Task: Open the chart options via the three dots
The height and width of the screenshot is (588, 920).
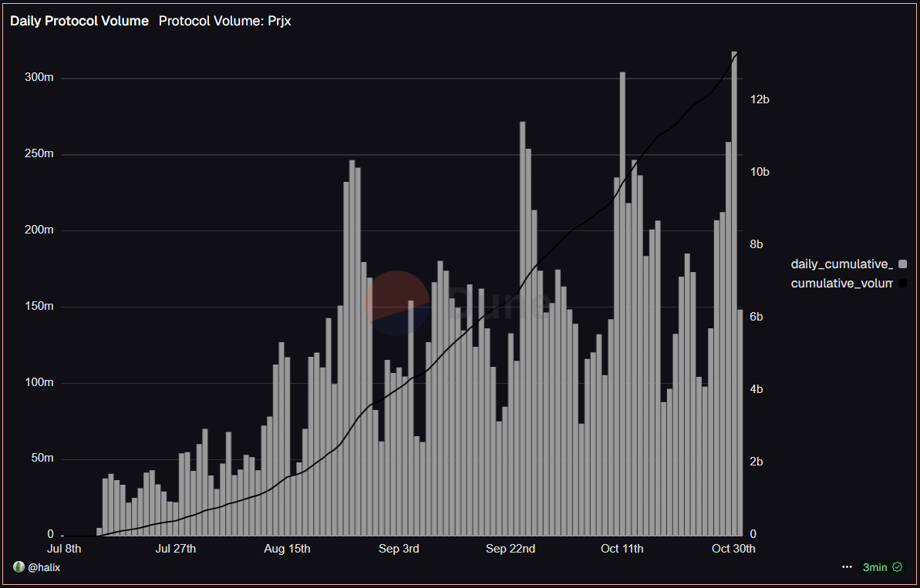Action: tap(847, 567)
